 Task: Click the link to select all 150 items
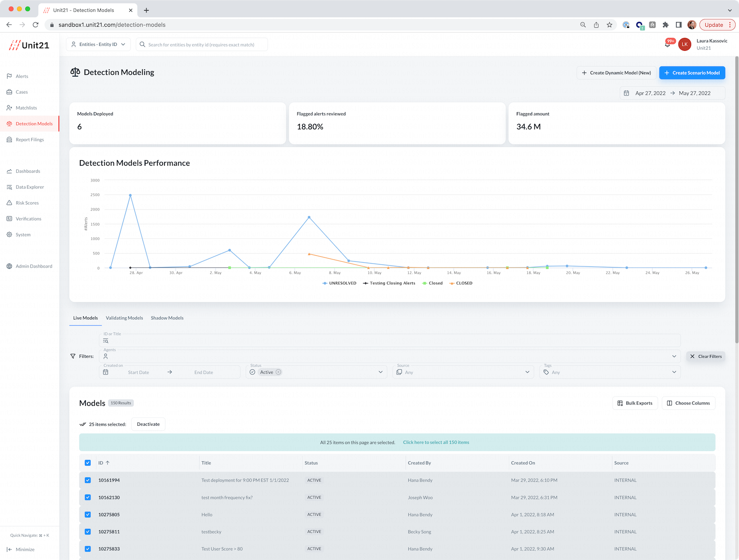pos(436,442)
